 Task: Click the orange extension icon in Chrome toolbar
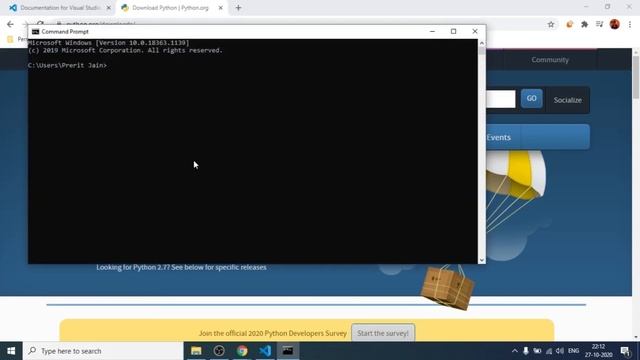click(569, 24)
